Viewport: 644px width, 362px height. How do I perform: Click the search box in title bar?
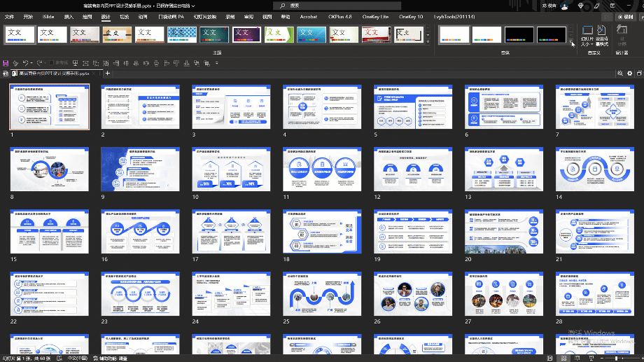coord(337,6)
